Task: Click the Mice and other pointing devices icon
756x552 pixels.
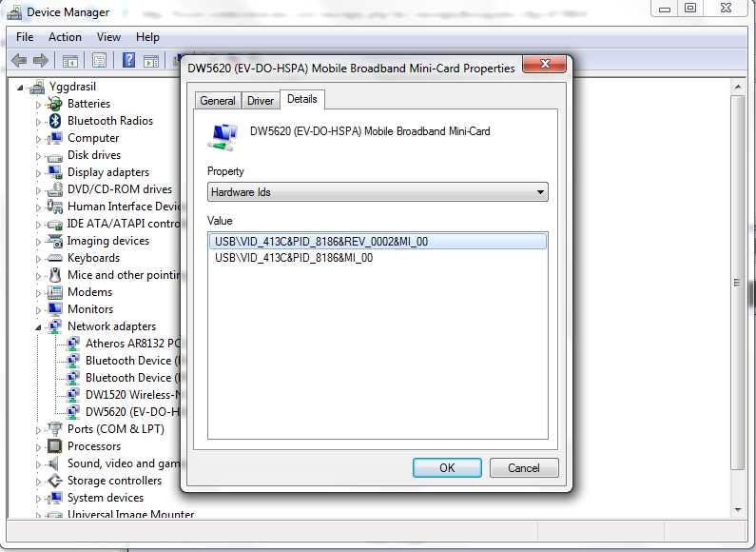Action: 55,275
